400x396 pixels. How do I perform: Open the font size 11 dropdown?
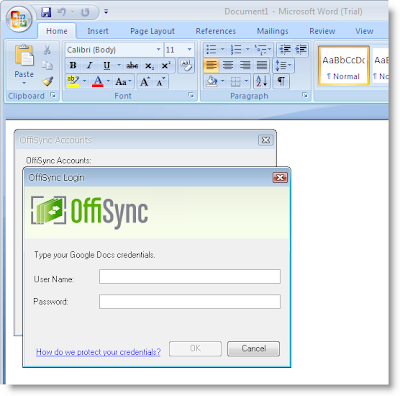[189, 50]
